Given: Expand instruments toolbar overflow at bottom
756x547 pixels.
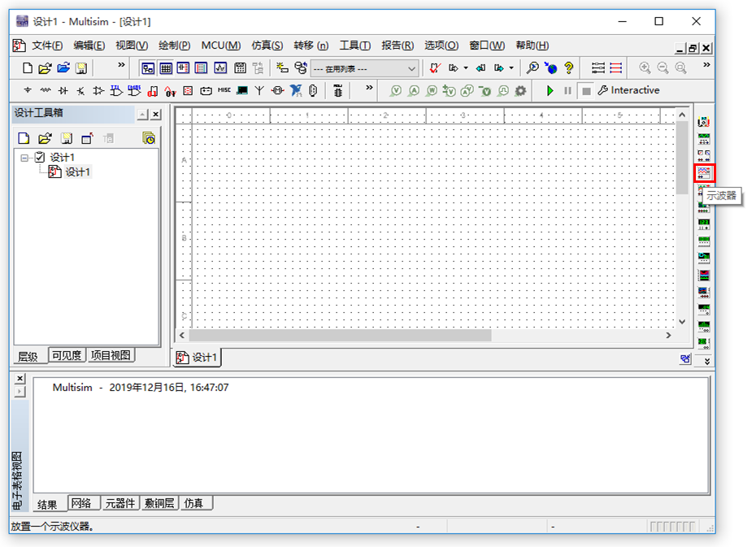Looking at the screenshot, I should pos(707,361).
